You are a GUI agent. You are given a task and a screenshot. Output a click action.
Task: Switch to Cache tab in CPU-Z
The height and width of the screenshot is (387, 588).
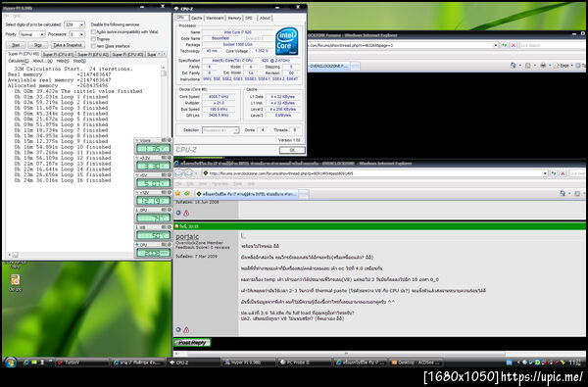tap(196, 18)
